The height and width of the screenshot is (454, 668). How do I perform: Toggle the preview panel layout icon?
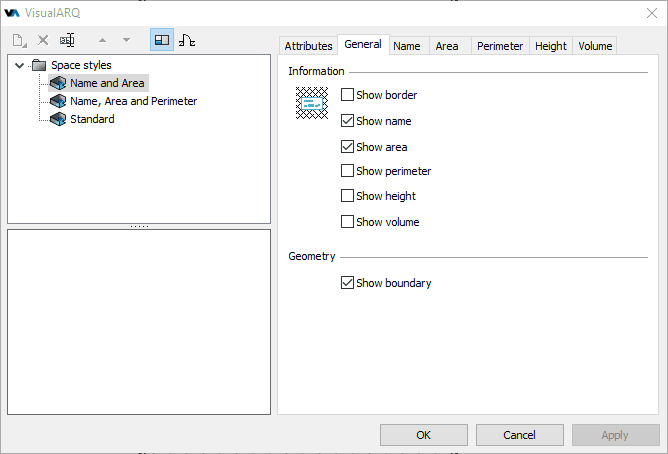click(x=162, y=40)
